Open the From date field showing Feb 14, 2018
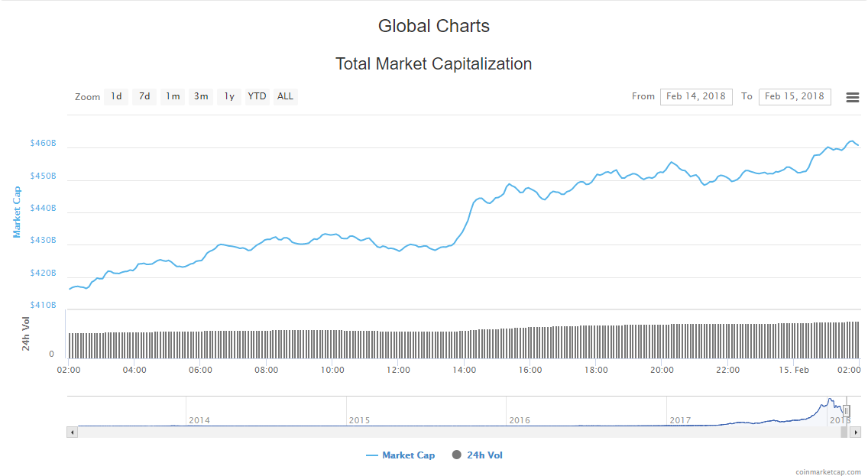The width and height of the screenshot is (868, 476). pyautogui.click(x=696, y=96)
